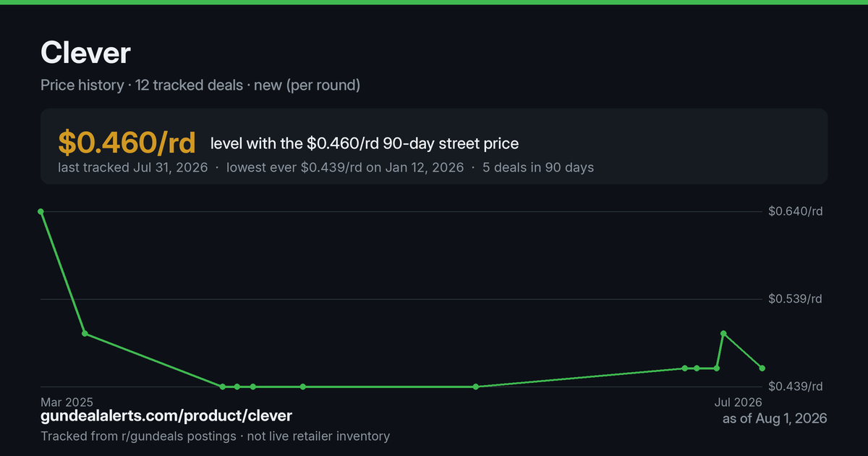The width and height of the screenshot is (868, 456).
Task: Select the isolated mid-chart data point on baseline
Action: click(476, 387)
